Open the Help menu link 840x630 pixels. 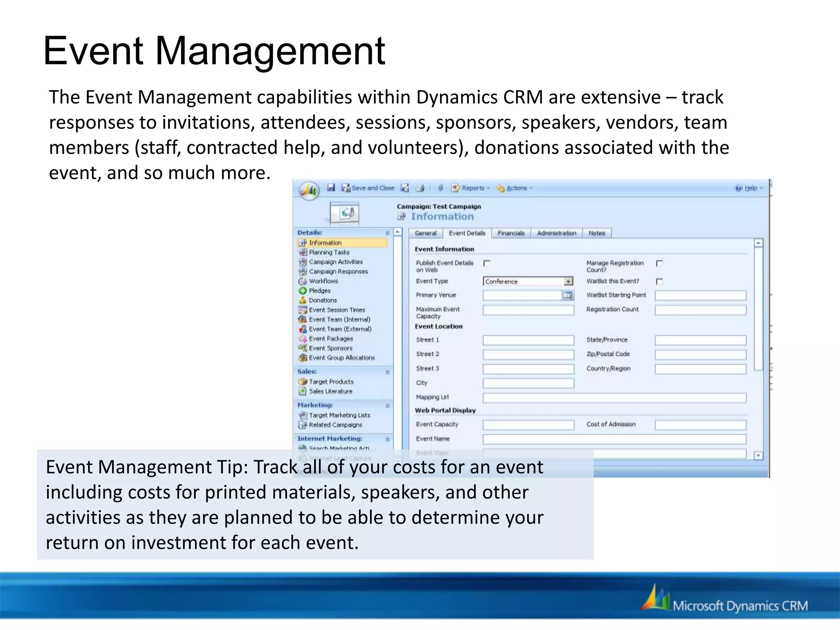(x=750, y=188)
